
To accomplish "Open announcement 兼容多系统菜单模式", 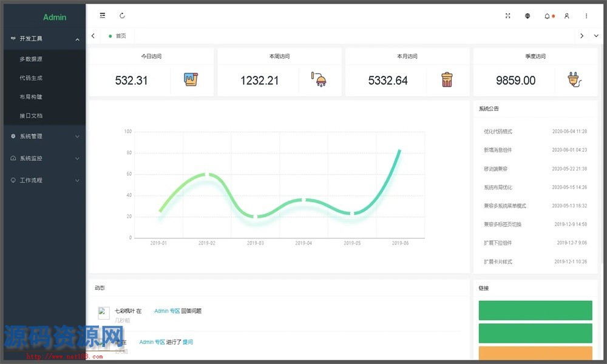I will coord(505,206).
